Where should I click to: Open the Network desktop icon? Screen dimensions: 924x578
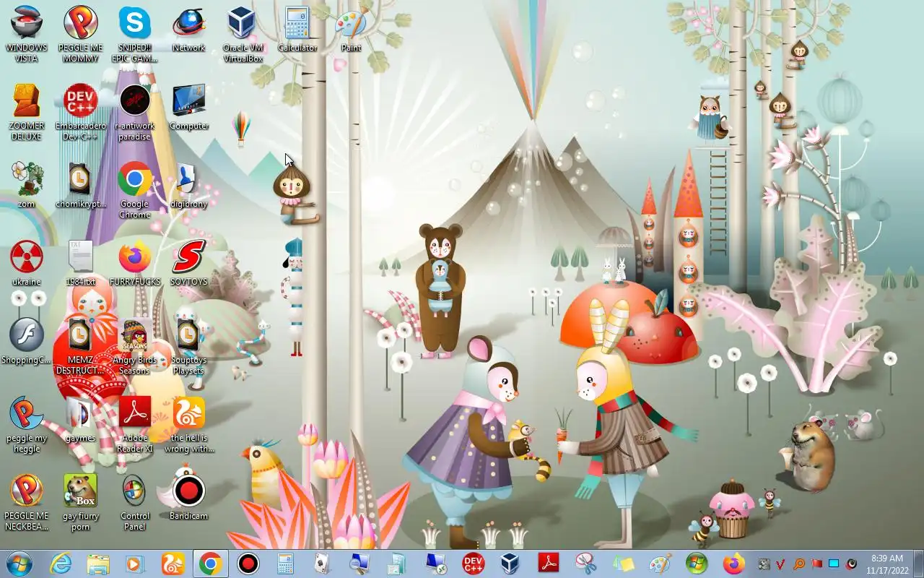(188, 30)
